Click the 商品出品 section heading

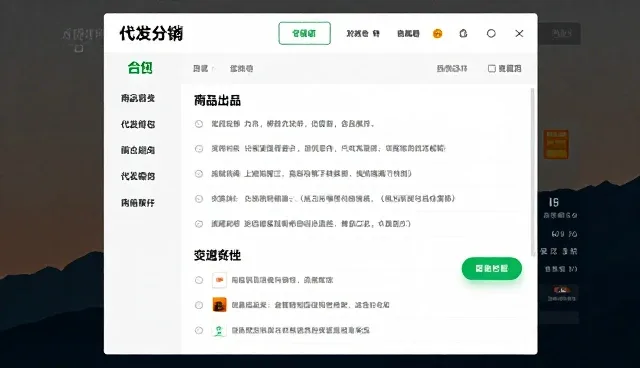click(217, 100)
